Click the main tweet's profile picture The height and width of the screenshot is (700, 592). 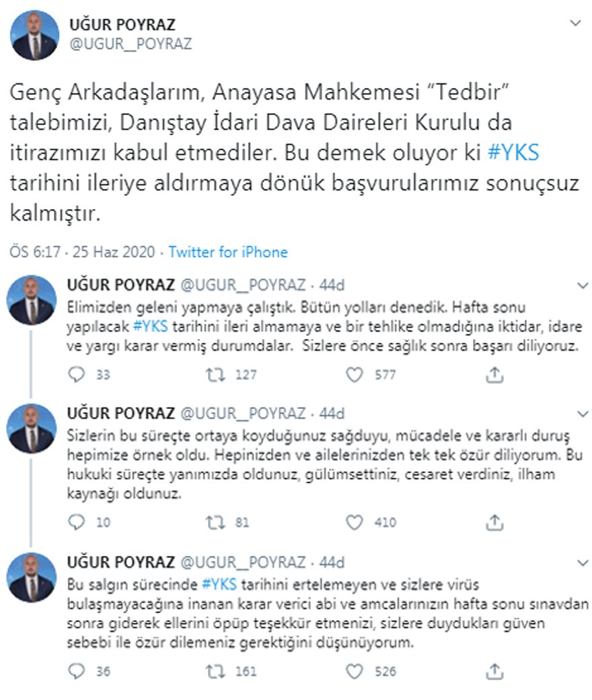click(34, 34)
